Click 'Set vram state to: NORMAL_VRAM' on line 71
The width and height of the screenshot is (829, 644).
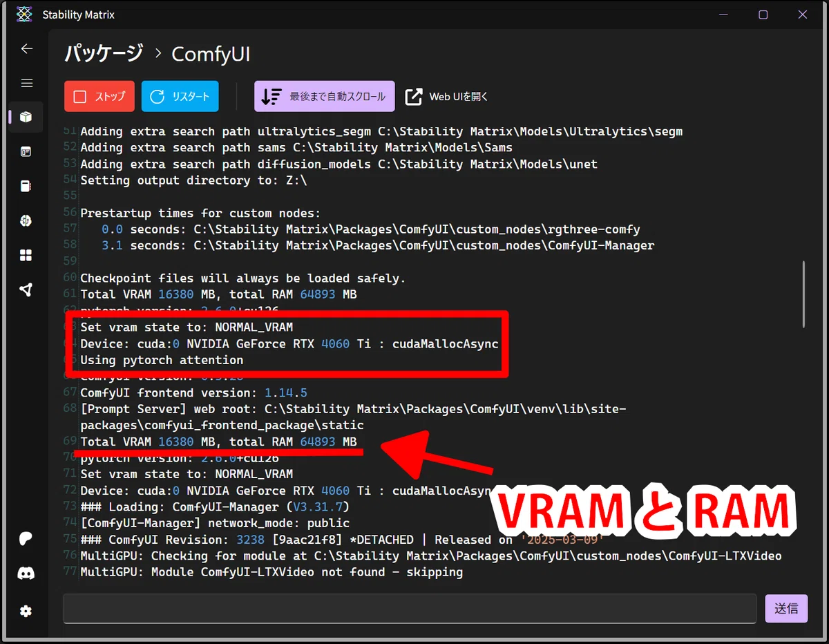click(187, 474)
